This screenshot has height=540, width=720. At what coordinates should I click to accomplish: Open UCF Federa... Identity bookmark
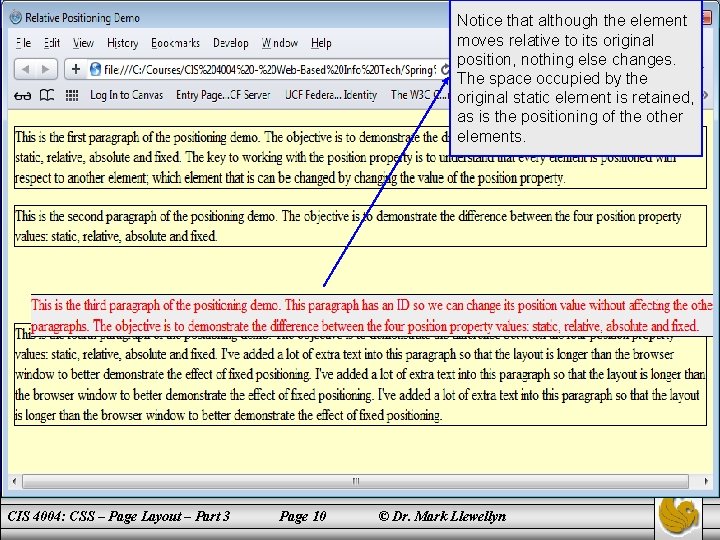pyautogui.click(x=331, y=95)
